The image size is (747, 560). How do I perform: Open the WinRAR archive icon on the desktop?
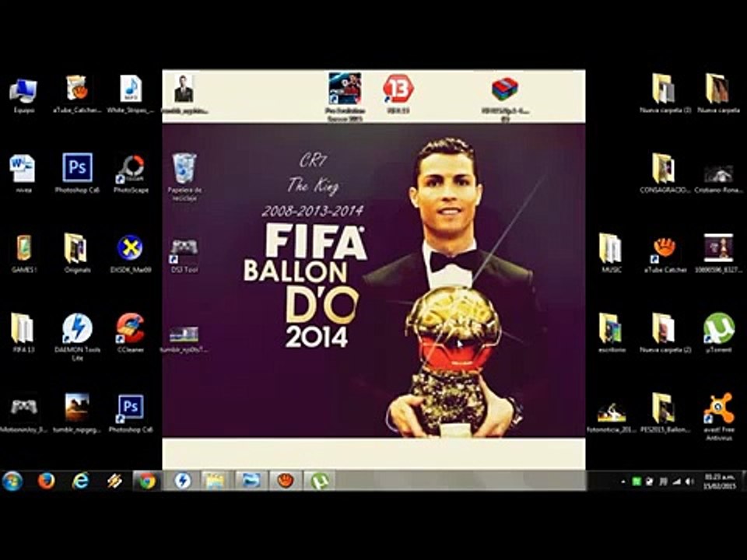pyautogui.click(x=505, y=89)
